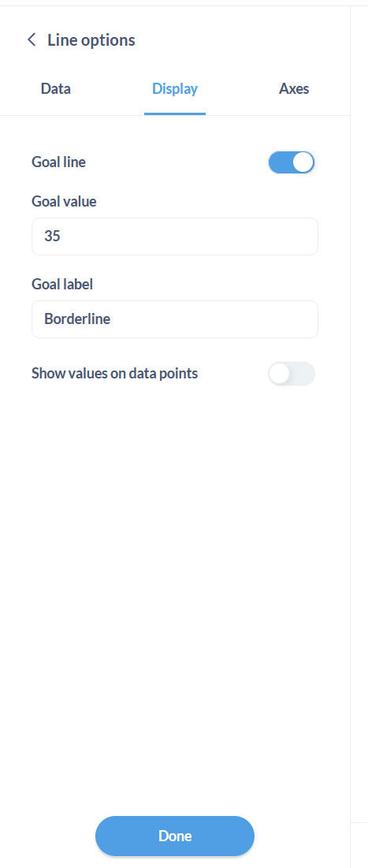
Task: Click the Goal value field caption
Action: [x=64, y=202]
